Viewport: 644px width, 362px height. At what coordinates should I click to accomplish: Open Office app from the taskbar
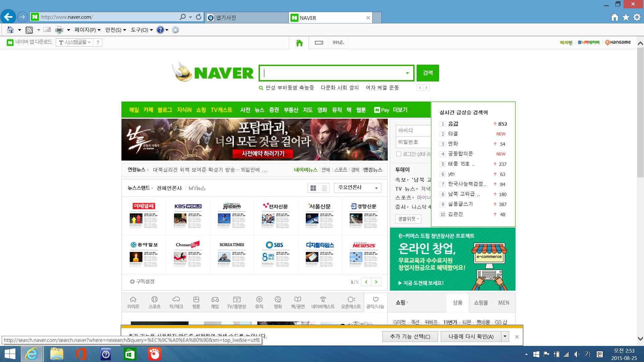81,354
